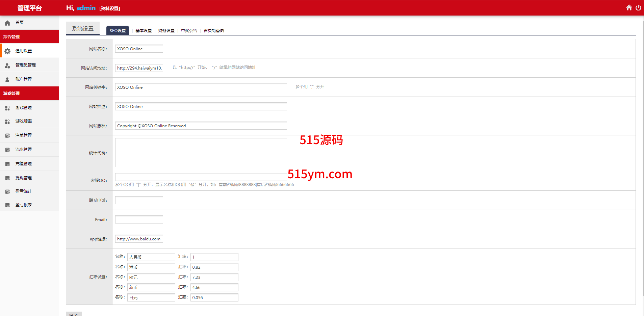Open 提现管理 in the sidebar
This screenshot has height=316, width=644.
(x=23, y=178)
